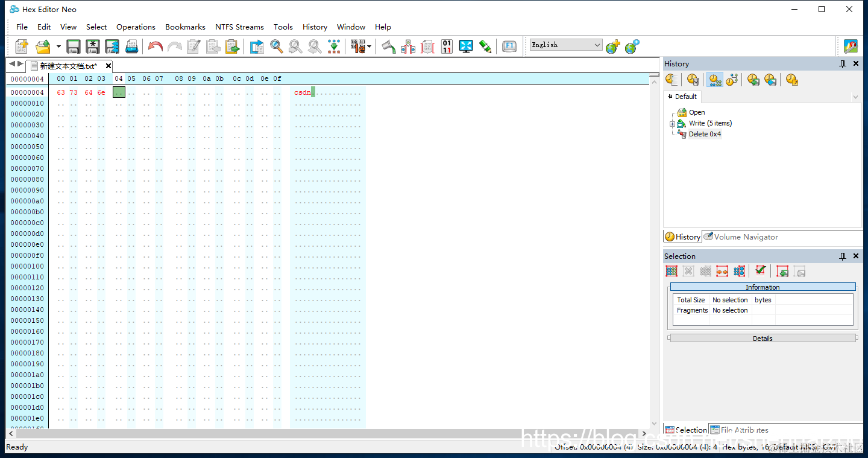Click the Save All icon
Image resolution: width=868 pixels, height=458 pixels.
point(112,46)
